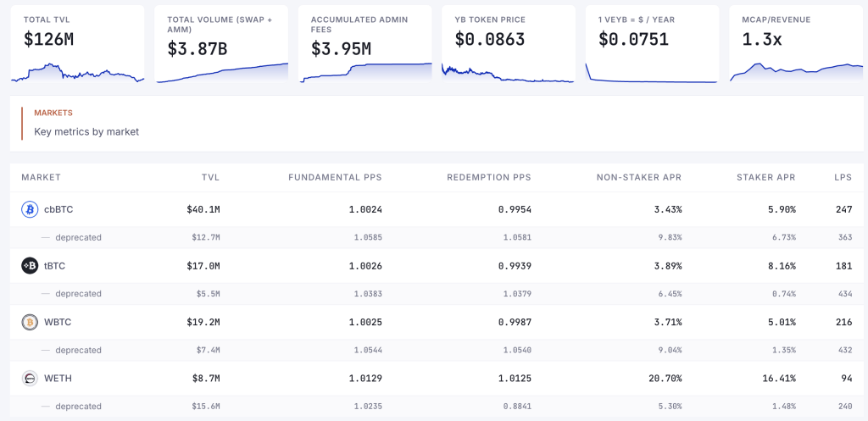This screenshot has height=421, width=868.
Task: Select the cbBTC market name
Action: tap(58, 210)
